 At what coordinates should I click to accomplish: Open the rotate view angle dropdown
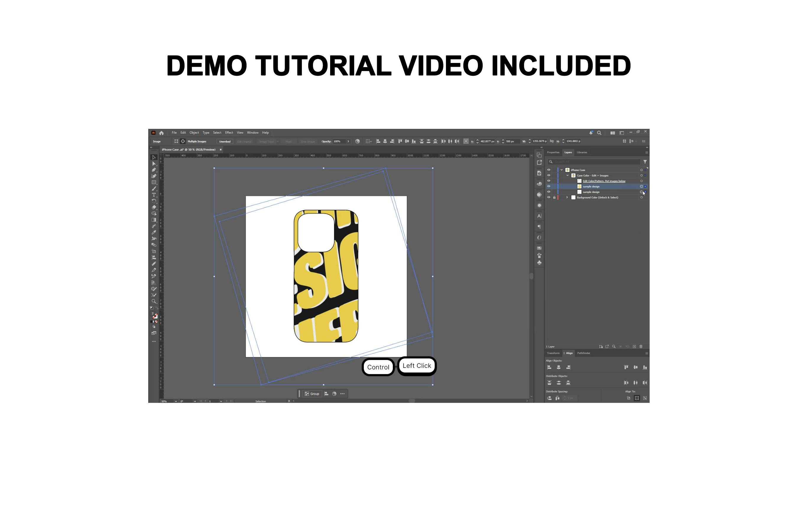pyautogui.click(x=195, y=401)
